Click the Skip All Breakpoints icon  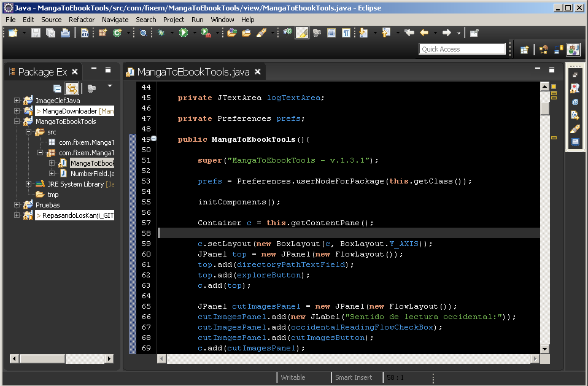coord(143,33)
